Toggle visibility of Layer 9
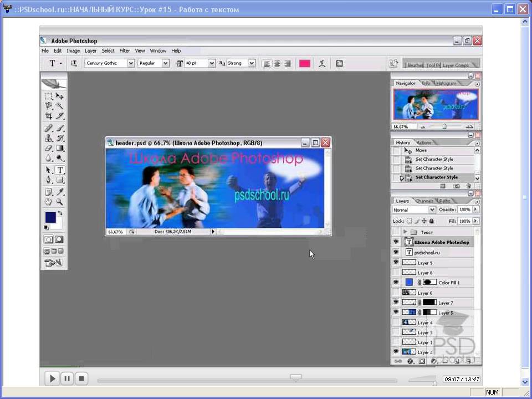 396,262
